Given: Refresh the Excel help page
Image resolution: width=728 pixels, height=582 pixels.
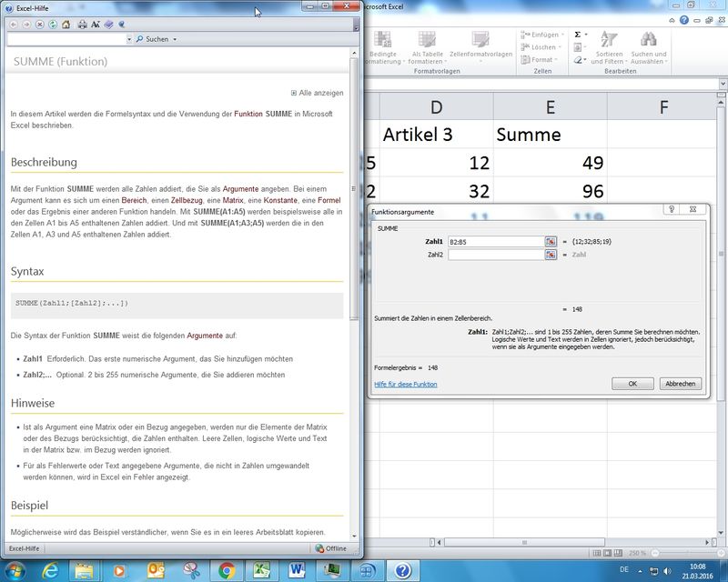Looking at the screenshot, I should [x=53, y=25].
